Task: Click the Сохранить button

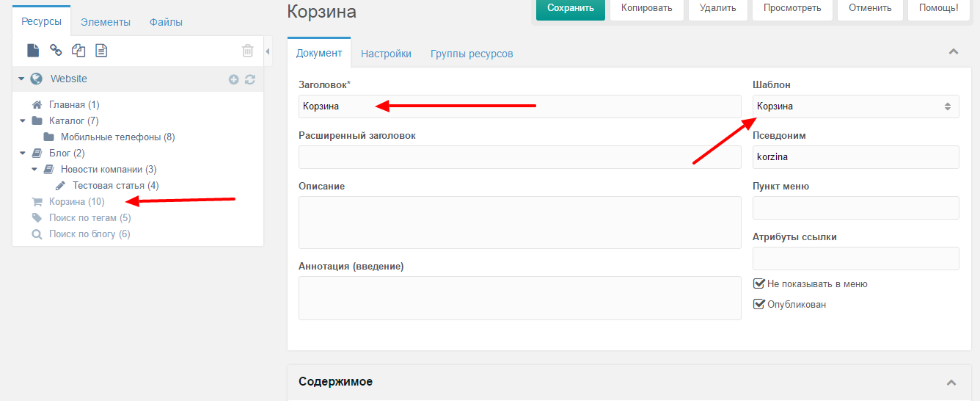Action: coord(571,8)
